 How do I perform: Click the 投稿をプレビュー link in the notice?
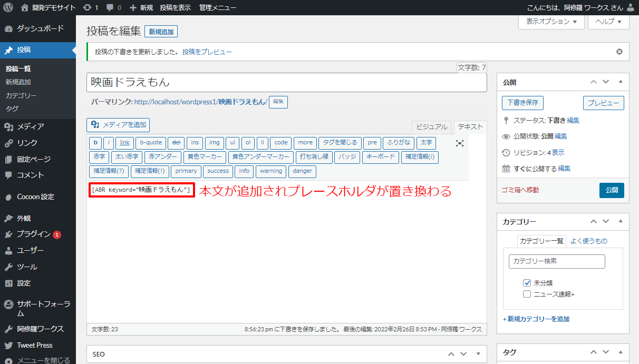click(x=207, y=52)
